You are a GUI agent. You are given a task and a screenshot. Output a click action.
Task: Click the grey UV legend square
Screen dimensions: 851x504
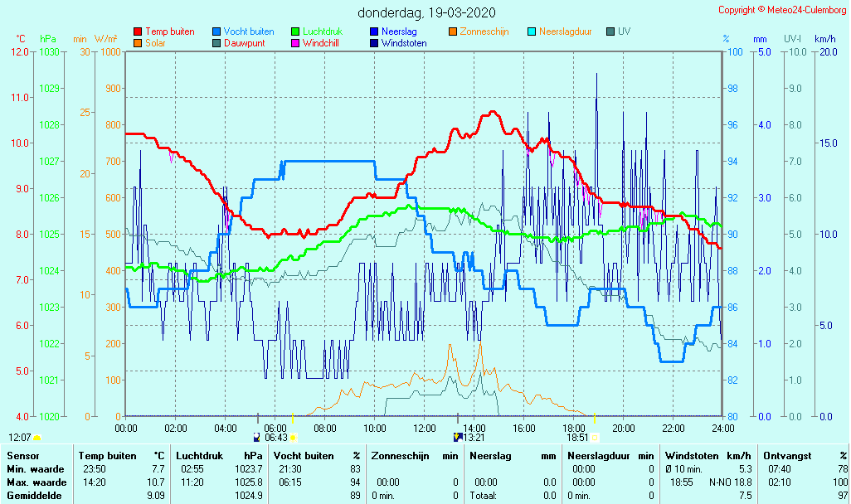[x=611, y=32]
